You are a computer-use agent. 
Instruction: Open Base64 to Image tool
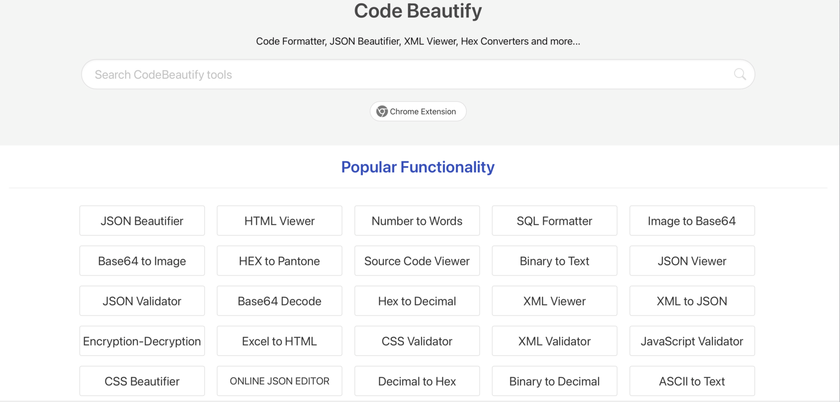[142, 261]
